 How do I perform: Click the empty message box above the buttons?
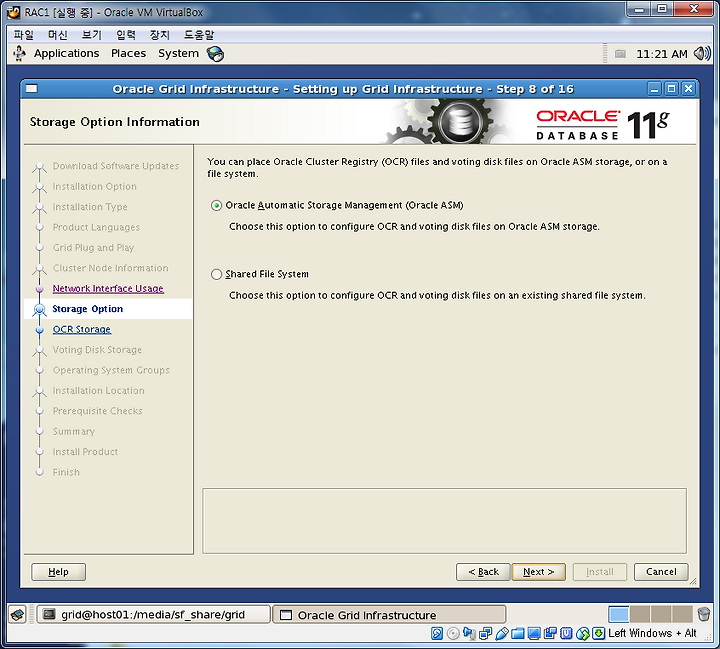[x=444, y=521]
